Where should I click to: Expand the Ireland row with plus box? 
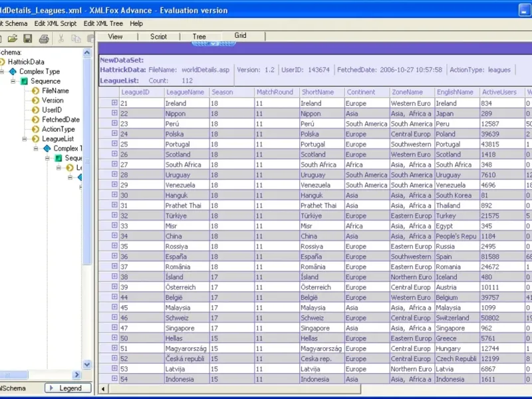(x=114, y=103)
